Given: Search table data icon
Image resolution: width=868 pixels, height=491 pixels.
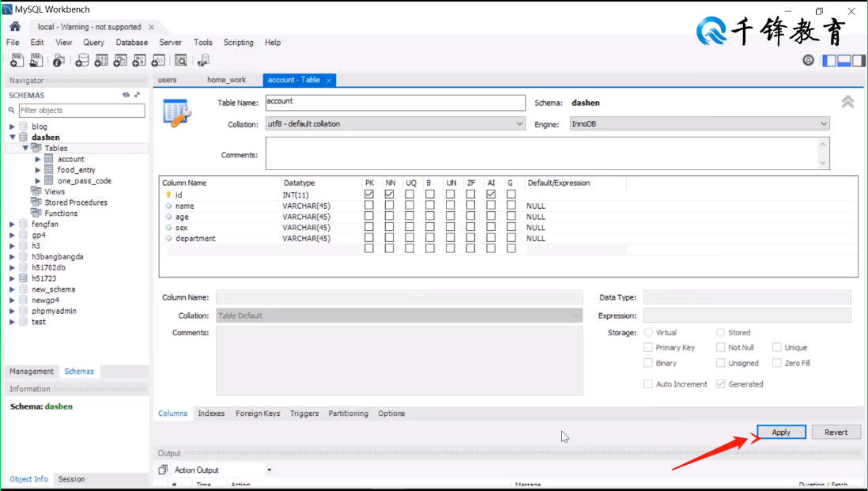Looking at the screenshot, I should click(180, 60).
